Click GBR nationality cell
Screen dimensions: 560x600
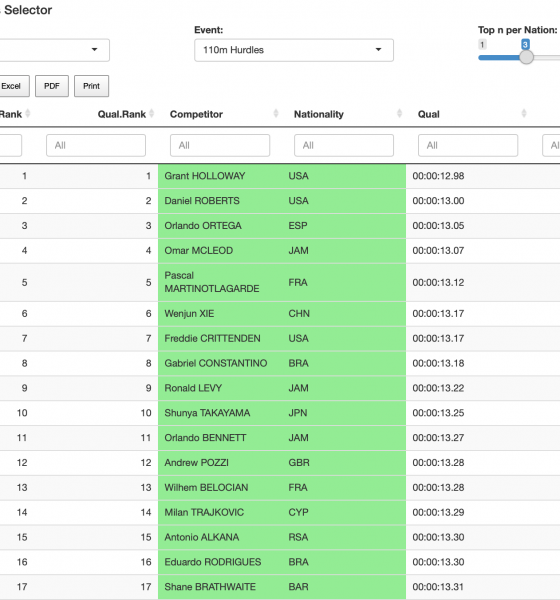[299, 463]
